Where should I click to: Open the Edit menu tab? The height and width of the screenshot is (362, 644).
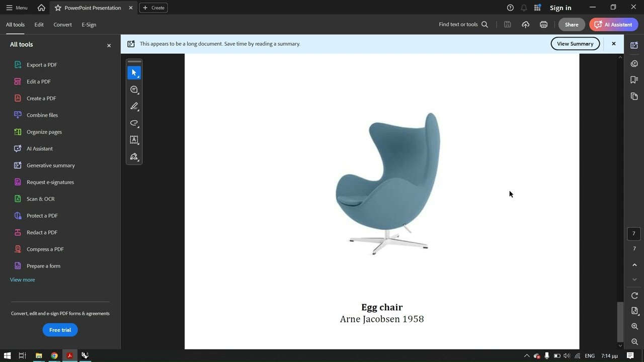(39, 25)
